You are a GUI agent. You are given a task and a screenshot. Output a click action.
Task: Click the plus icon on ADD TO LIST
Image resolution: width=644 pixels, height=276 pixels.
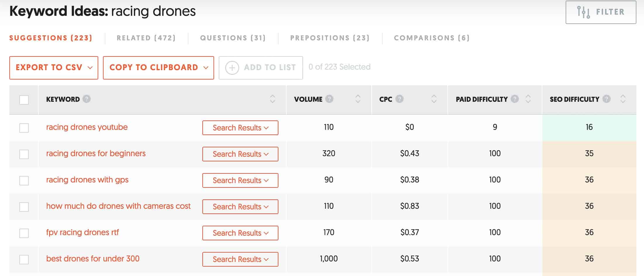point(232,67)
